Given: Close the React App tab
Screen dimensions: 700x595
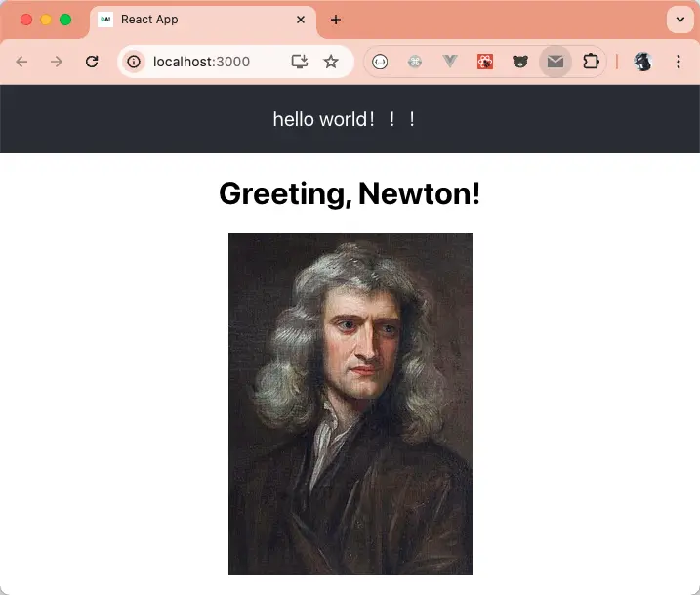Looking at the screenshot, I should (x=301, y=20).
